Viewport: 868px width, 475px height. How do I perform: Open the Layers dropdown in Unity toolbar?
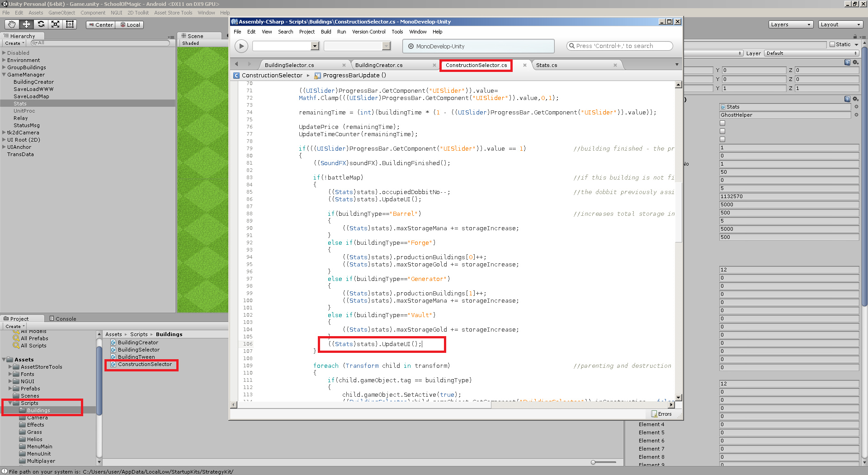coord(791,24)
